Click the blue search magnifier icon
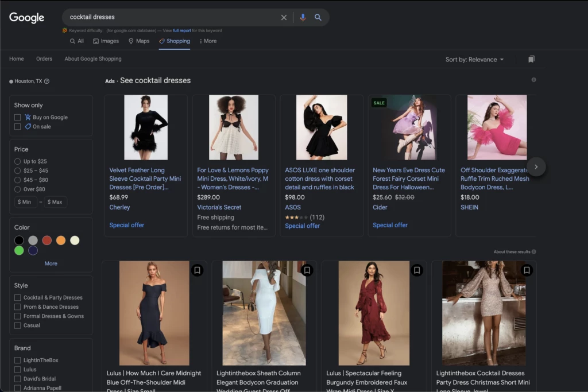The height and width of the screenshot is (392, 588). pyautogui.click(x=318, y=17)
